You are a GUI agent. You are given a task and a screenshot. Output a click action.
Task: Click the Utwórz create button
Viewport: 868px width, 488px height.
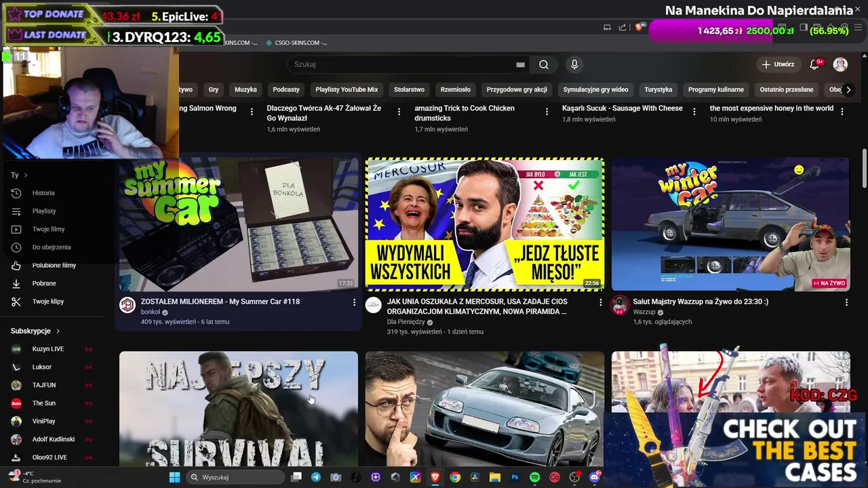(x=778, y=64)
